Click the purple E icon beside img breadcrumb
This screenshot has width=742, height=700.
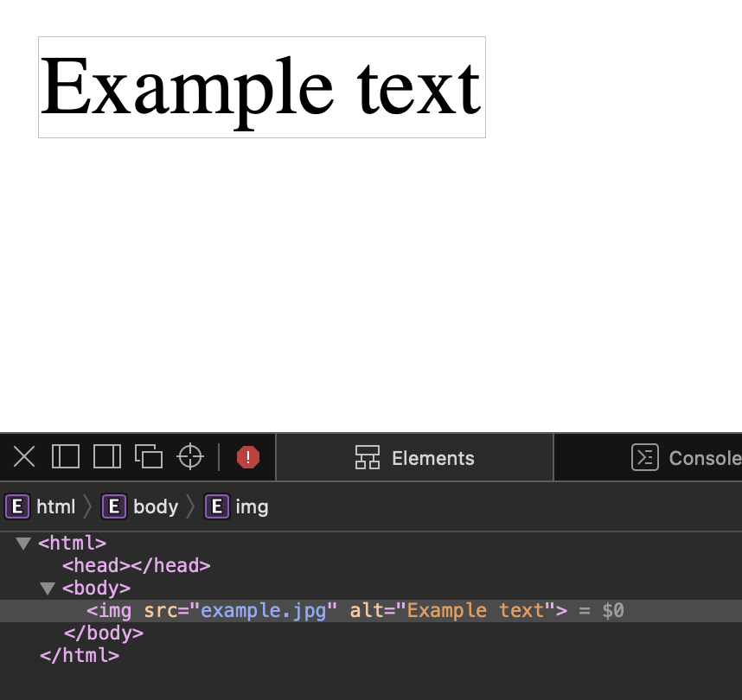click(x=217, y=506)
